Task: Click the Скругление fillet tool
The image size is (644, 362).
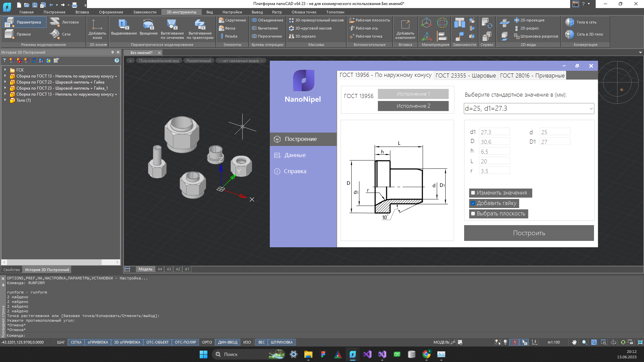Action: [x=232, y=20]
